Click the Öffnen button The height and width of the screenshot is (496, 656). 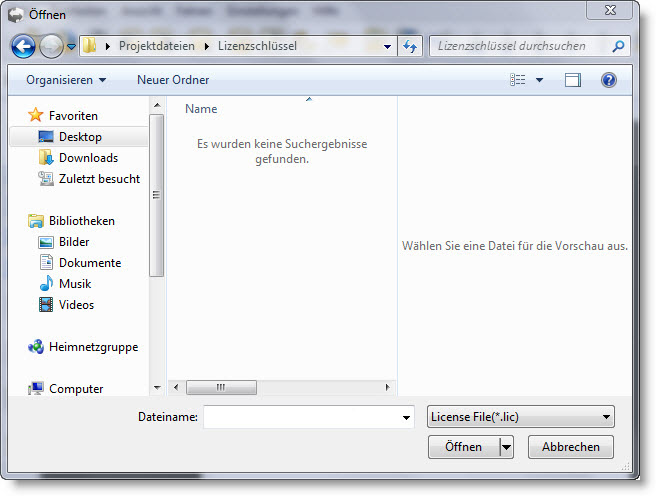coord(463,447)
